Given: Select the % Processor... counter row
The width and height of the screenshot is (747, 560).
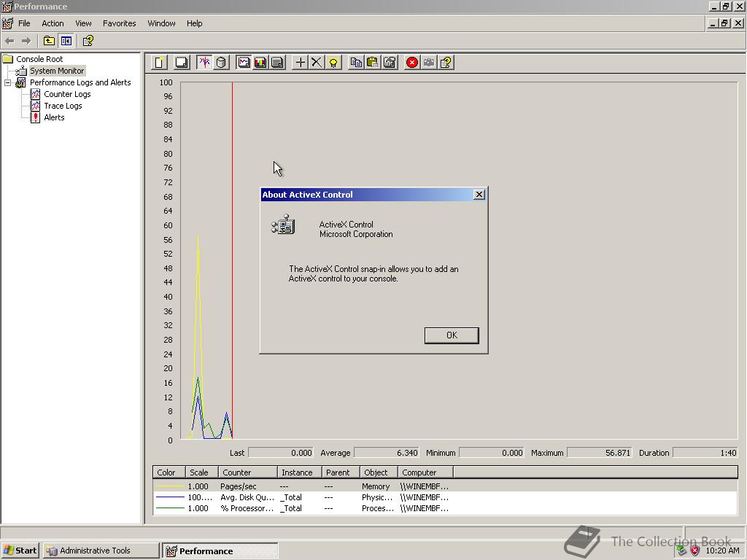Looking at the screenshot, I should point(445,508).
